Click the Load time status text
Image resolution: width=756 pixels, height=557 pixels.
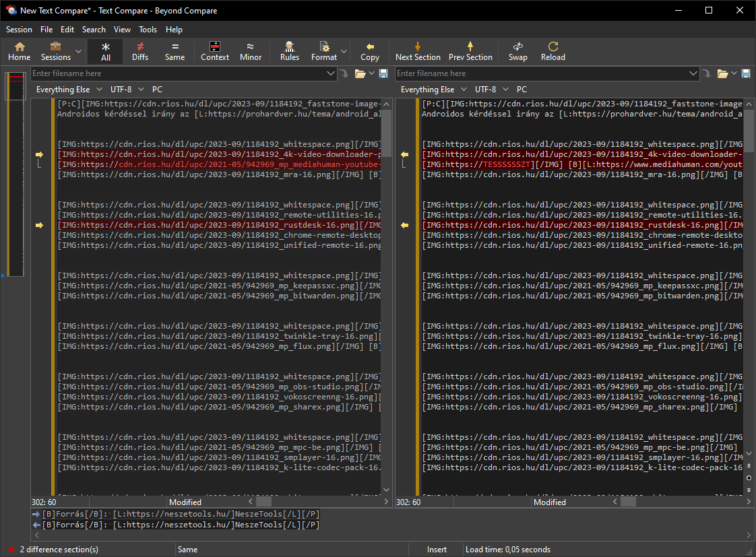[507, 550]
